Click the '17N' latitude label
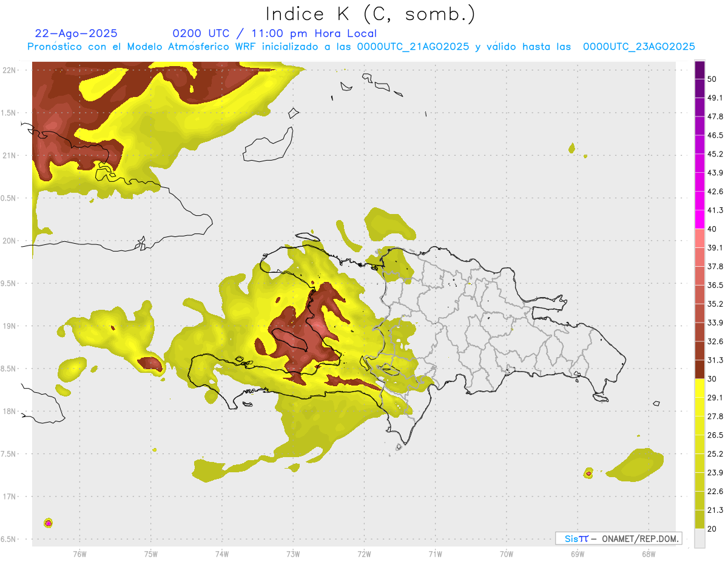The height and width of the screenshot is (562, 728). point(9,497)
